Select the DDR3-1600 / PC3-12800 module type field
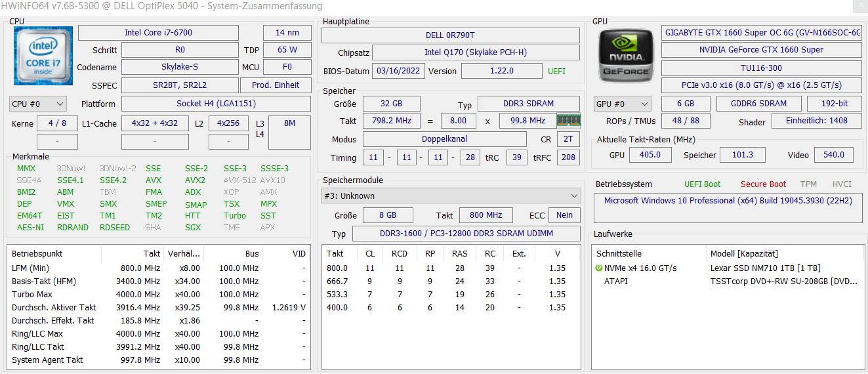This screenshot has height=374, width=868. click(466, 234)
